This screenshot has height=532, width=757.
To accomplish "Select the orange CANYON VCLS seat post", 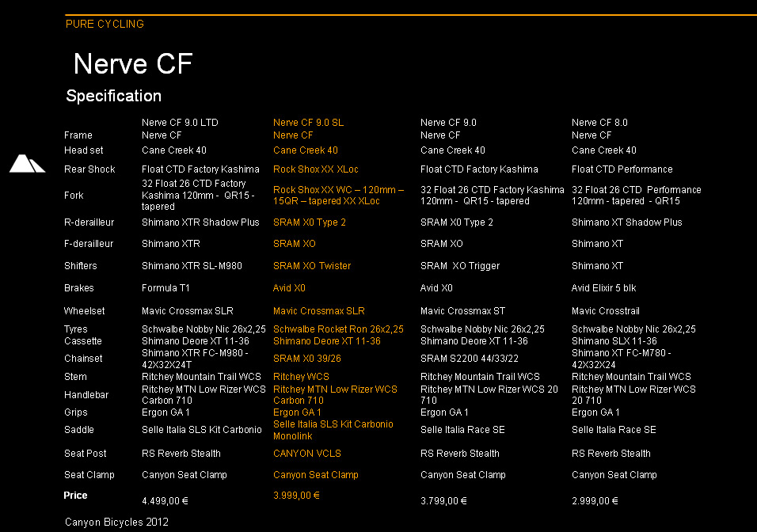I will click(307, 454).
